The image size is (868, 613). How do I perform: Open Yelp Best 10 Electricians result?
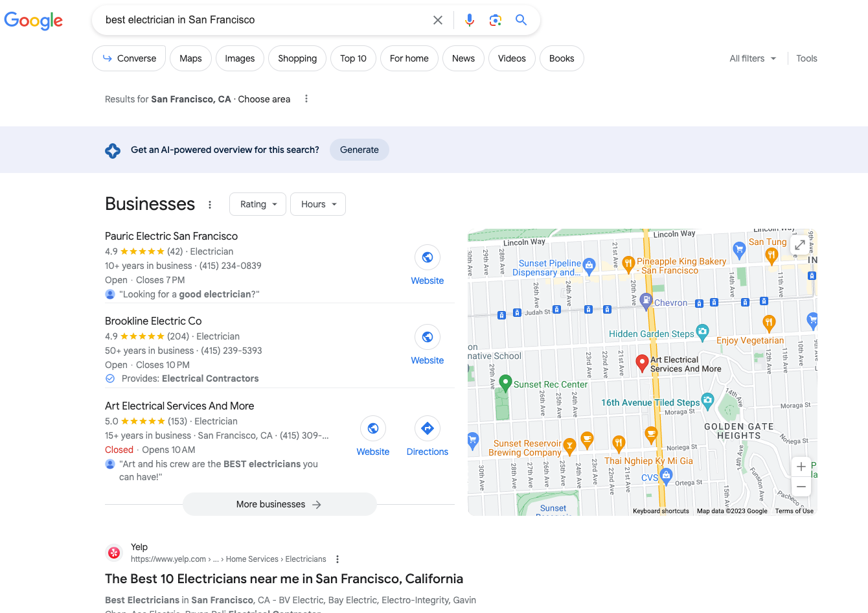tap(284, 579)
